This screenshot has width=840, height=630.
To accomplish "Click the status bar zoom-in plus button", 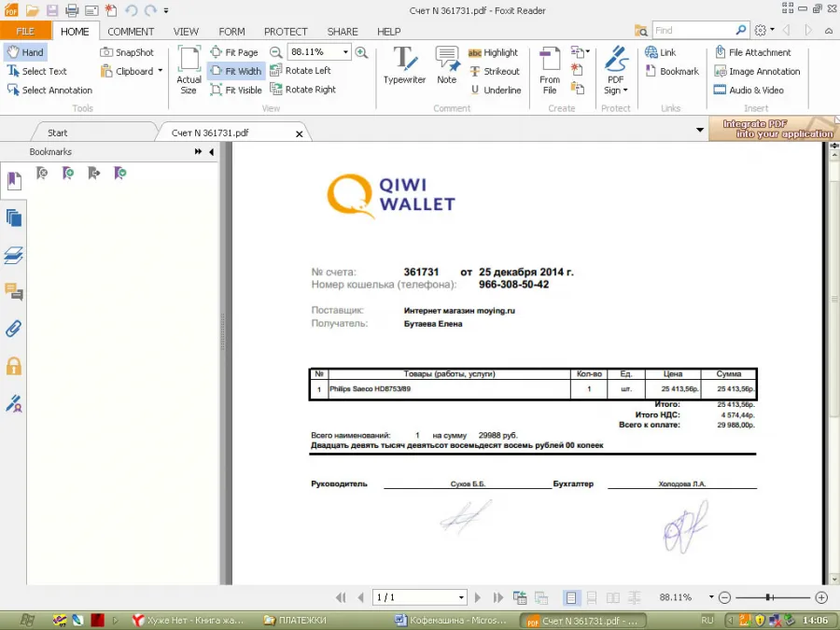I will tap(821, 596).
